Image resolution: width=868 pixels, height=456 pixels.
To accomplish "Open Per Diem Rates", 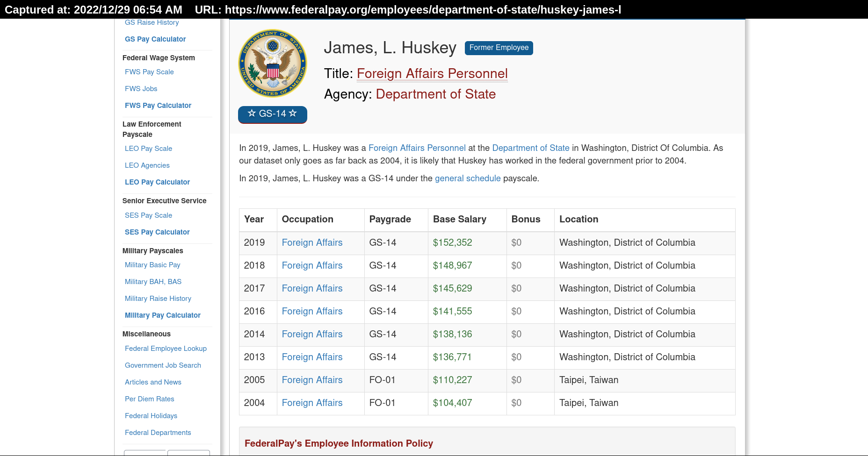I will tap(149, 399).
